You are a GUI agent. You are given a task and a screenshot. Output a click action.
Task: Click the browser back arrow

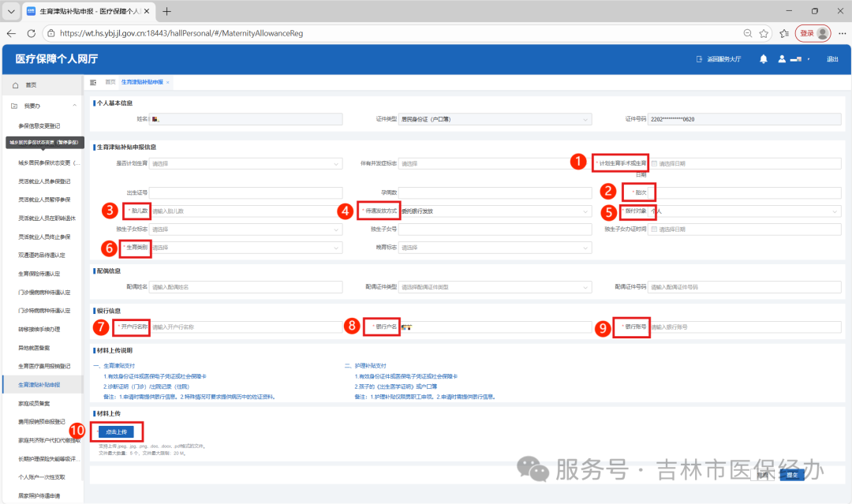11,33
